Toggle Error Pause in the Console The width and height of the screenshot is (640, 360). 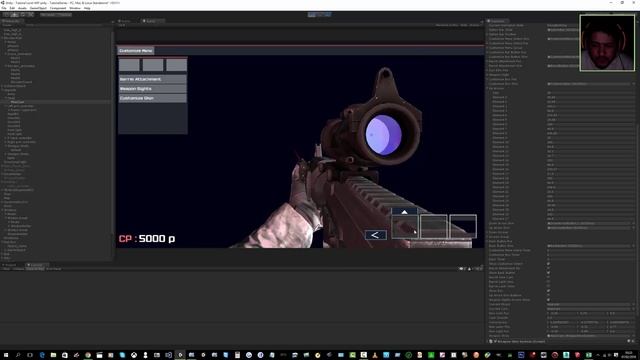pyautogui.click(x=53, y=269)
